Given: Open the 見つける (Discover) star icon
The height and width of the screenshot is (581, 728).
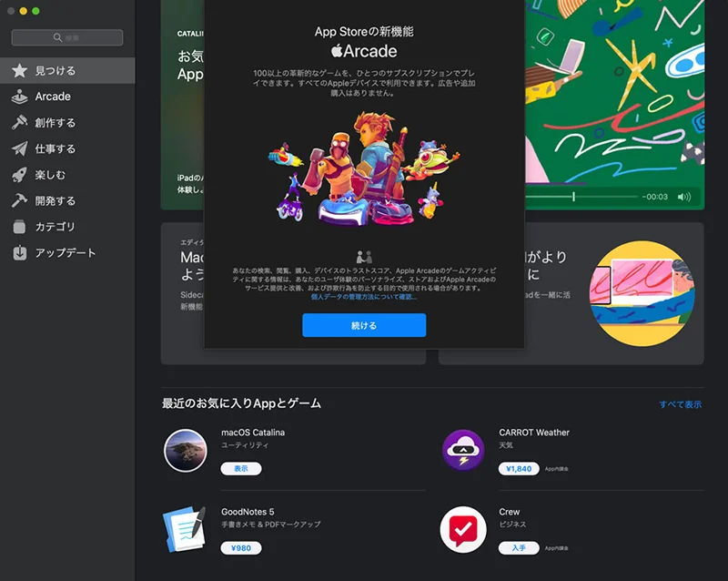Looking at the screenshot, I should (x=19, y=71).
